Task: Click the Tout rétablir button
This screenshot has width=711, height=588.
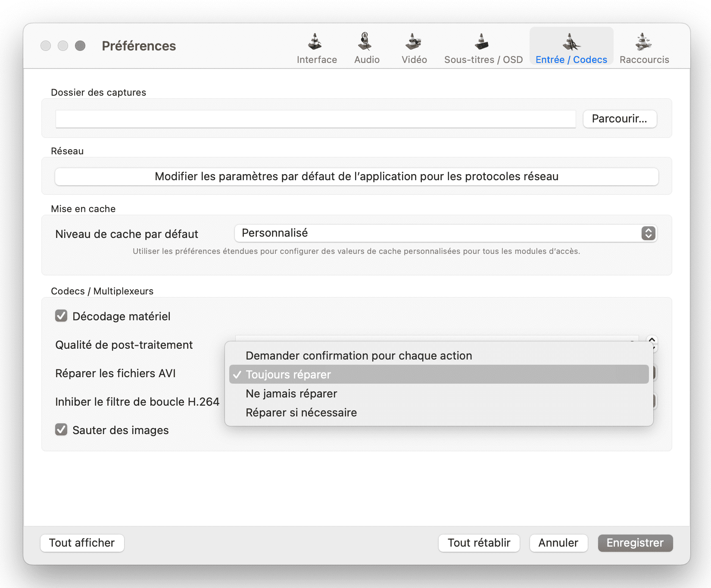Action: coord(479,543)
